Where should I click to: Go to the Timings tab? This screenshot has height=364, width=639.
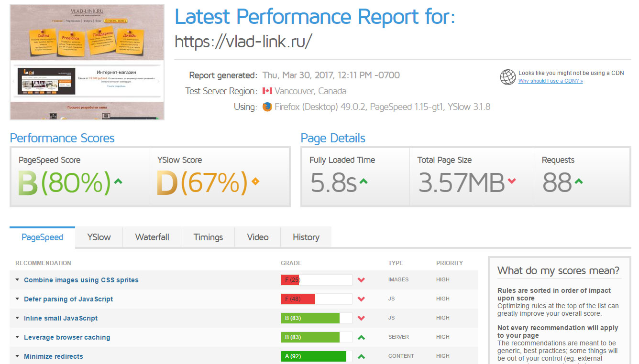[208, 237]
